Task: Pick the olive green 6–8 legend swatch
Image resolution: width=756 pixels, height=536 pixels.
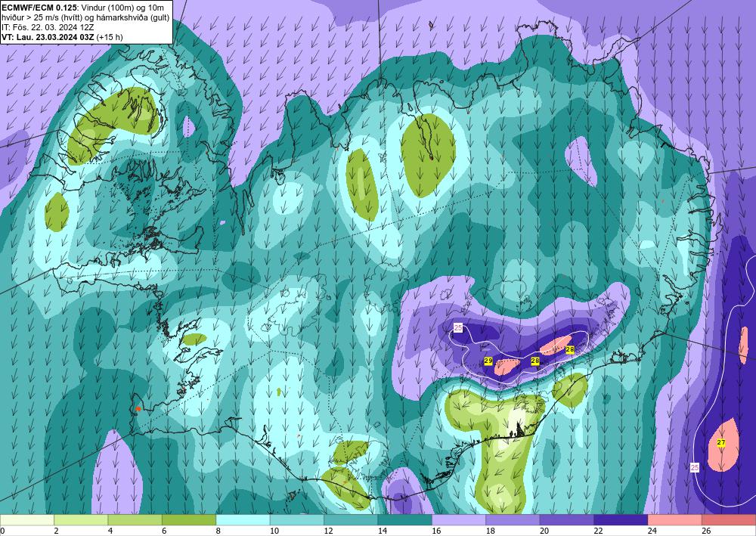Action: coord(189,520)
